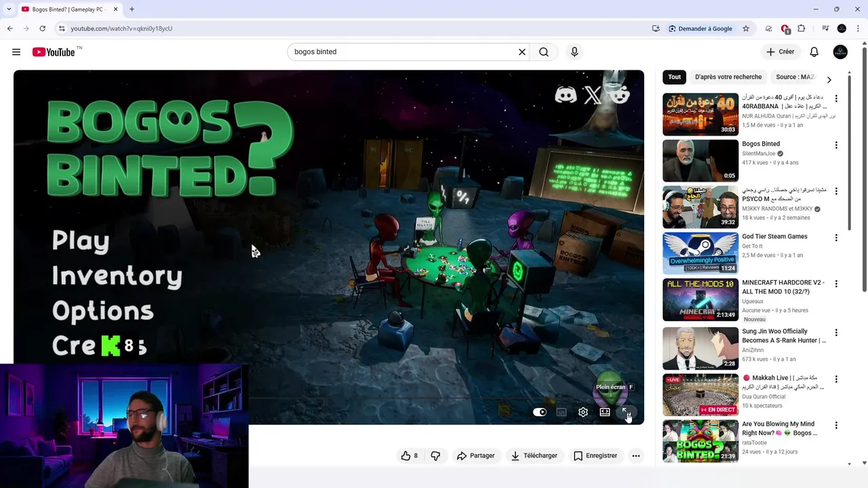Open PSYCO M video thumbnail
868x488 pixels.
click(x=701, y=207)
